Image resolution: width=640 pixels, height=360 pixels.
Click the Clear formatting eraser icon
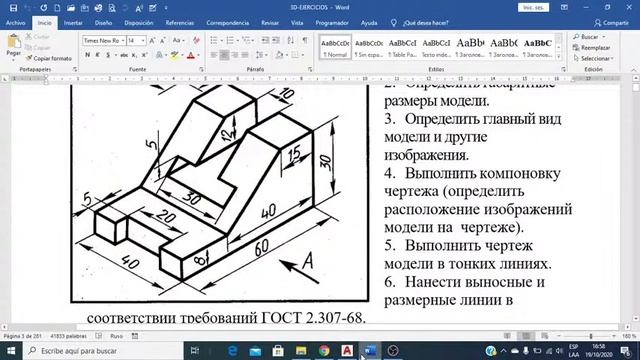click(196, 40)
